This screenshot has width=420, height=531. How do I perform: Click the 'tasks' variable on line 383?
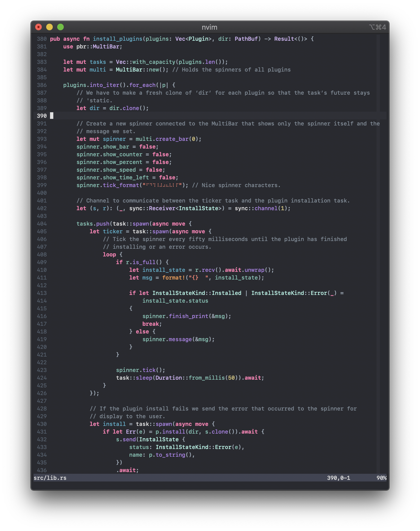[98, 62]
